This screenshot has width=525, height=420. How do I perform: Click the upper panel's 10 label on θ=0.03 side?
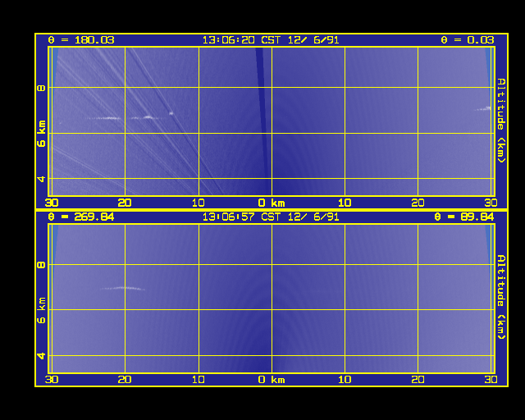pyautogui.click(x=345, y=203)
